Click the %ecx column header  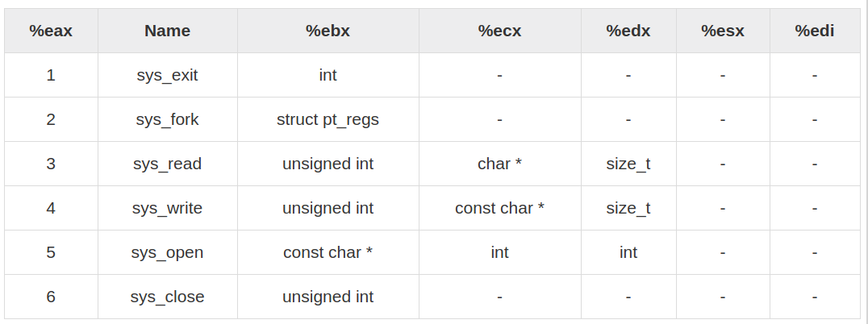(x=500, y=31)
